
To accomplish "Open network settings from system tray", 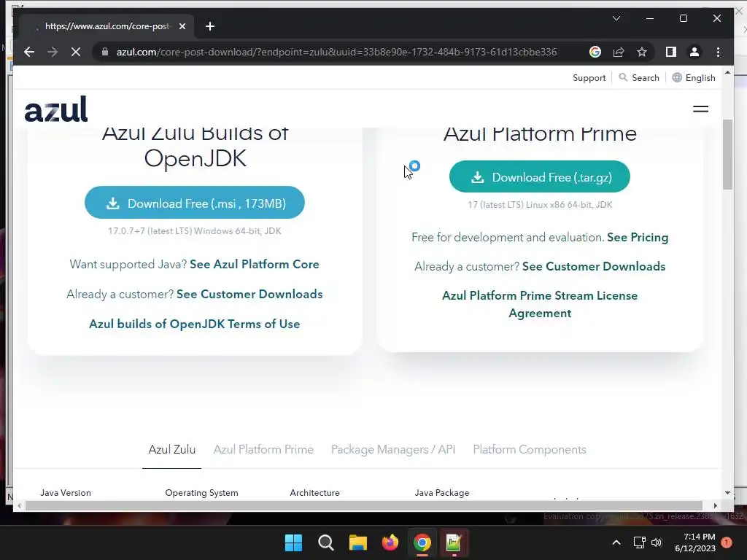I will tap(639, 542).
